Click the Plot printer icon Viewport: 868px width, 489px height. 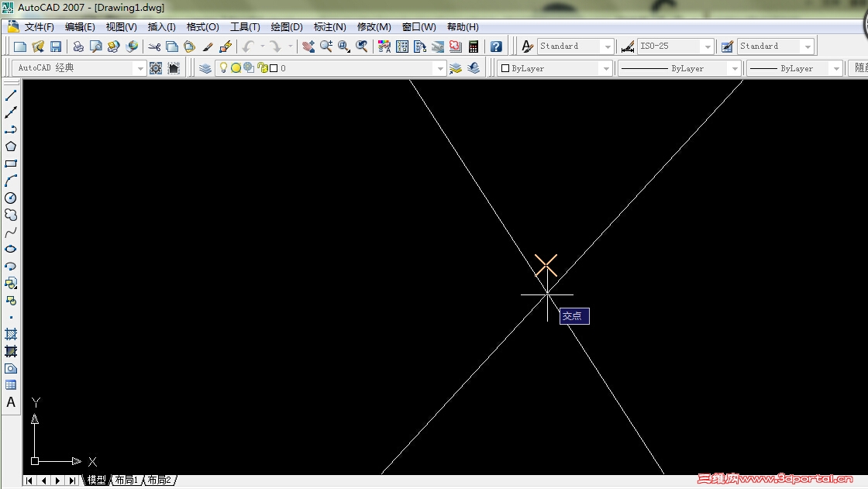tap(78, 46)
